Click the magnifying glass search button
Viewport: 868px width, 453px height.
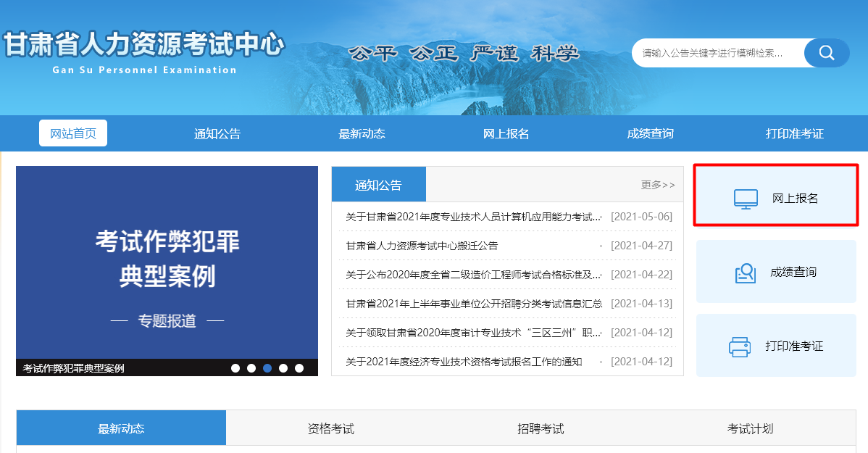point(827,53)
